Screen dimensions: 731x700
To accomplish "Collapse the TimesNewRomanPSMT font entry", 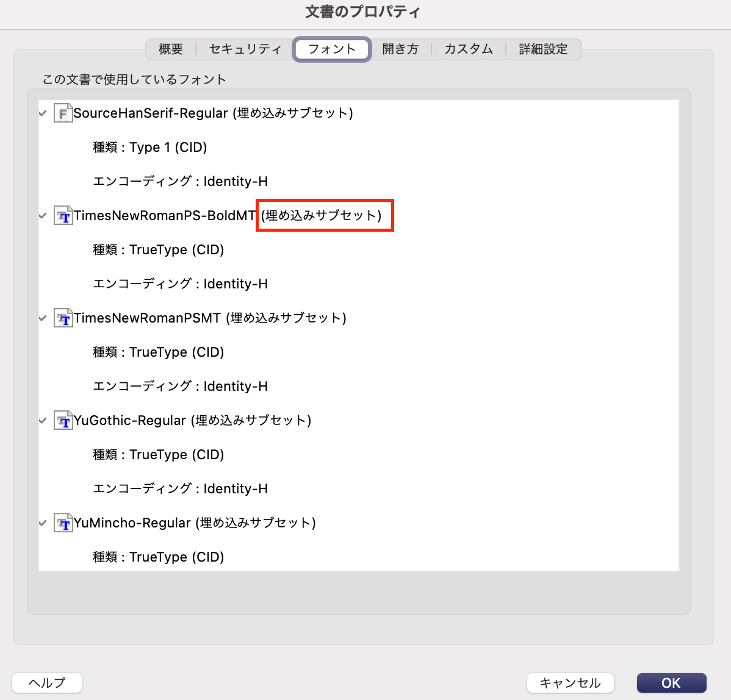I will coord(43,318).
